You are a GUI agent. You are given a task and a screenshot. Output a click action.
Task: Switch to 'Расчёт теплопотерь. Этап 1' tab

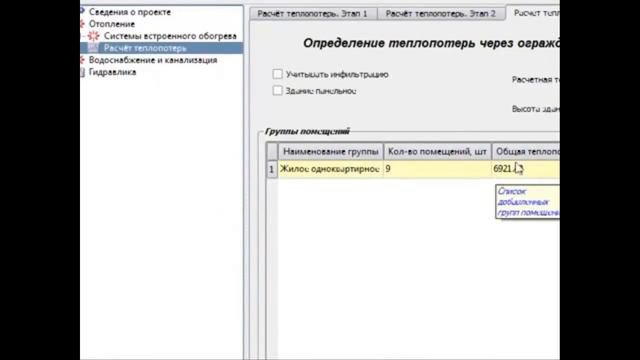coord(312,13)
